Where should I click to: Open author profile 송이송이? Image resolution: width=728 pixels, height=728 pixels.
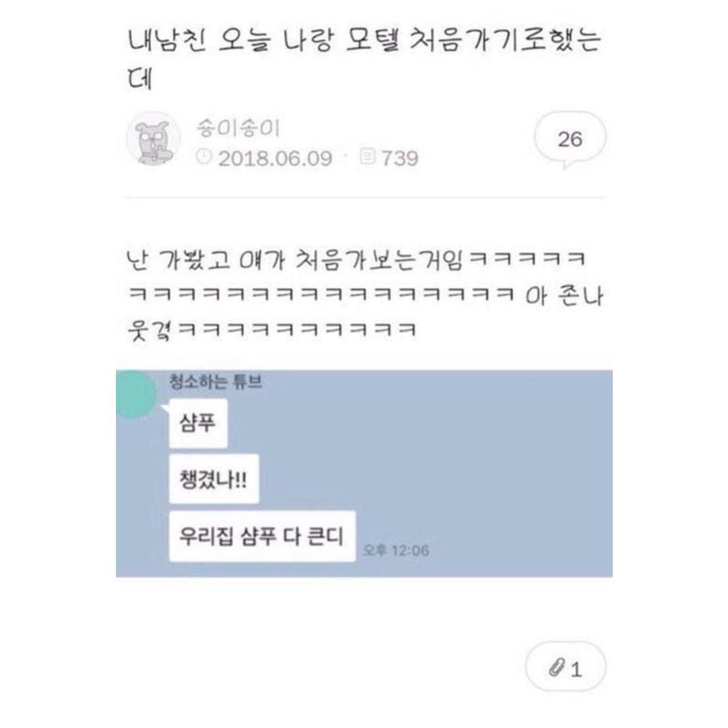point(238,127)
